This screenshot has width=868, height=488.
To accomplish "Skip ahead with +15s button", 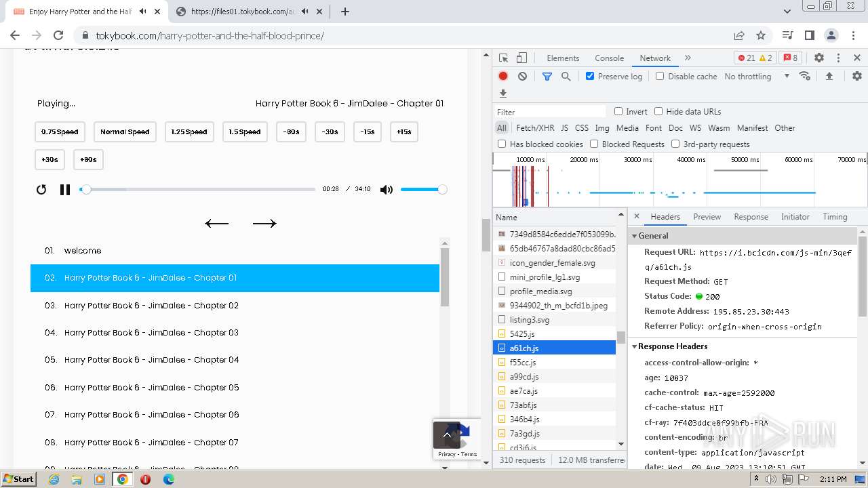I will [x=404, y=132].
